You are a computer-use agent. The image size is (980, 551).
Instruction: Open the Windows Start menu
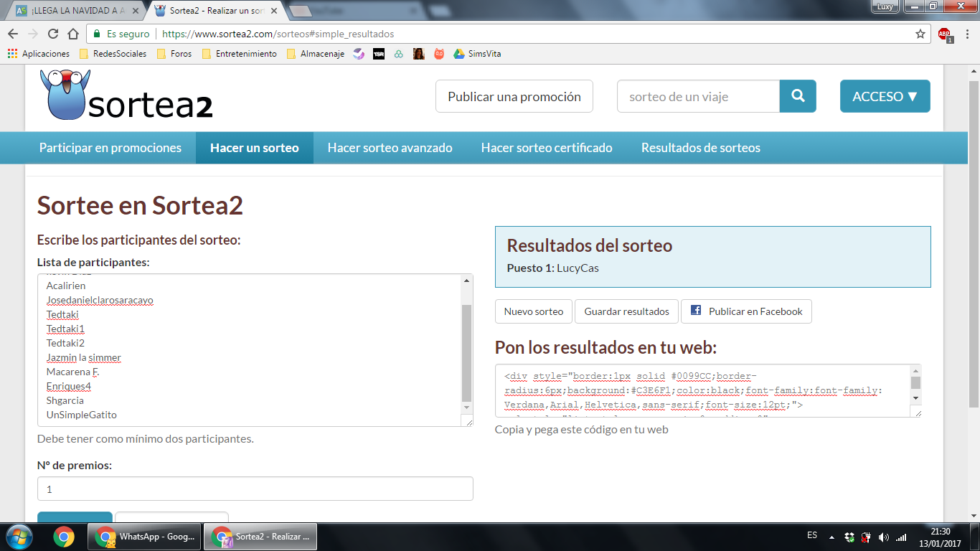pyautogui.click(x=19, y=537)
